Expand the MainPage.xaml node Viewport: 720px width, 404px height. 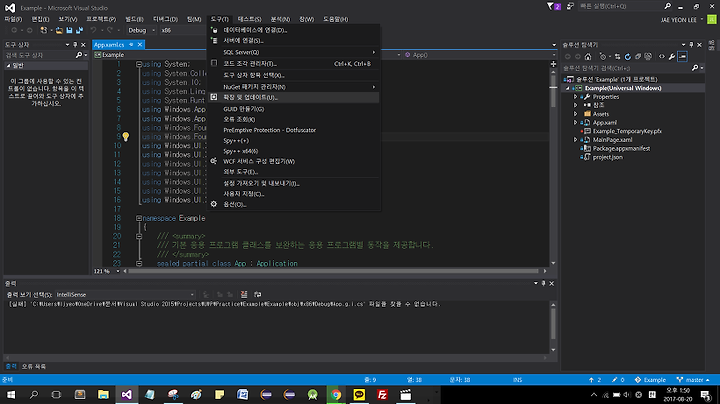point(575,140)
